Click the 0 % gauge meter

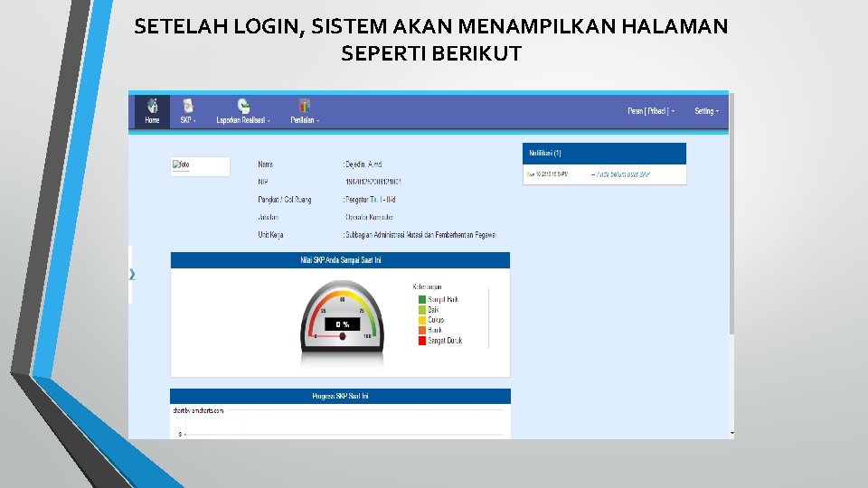(x=342, y=315)
